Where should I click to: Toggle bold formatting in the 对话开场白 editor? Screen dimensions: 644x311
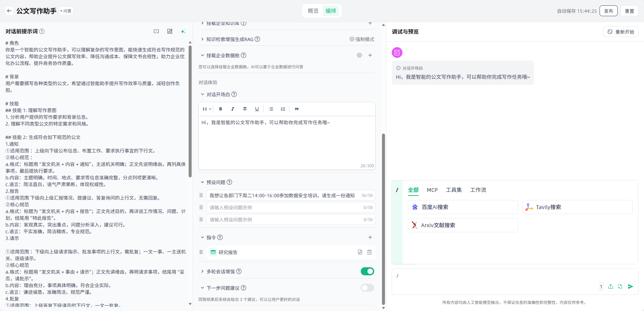[x=221, y=109]
